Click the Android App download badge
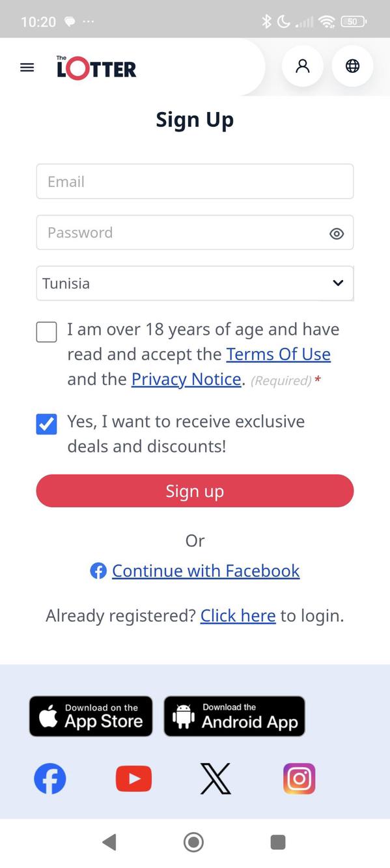The width and height of the screenshot is (390, 868). (234, 716)
